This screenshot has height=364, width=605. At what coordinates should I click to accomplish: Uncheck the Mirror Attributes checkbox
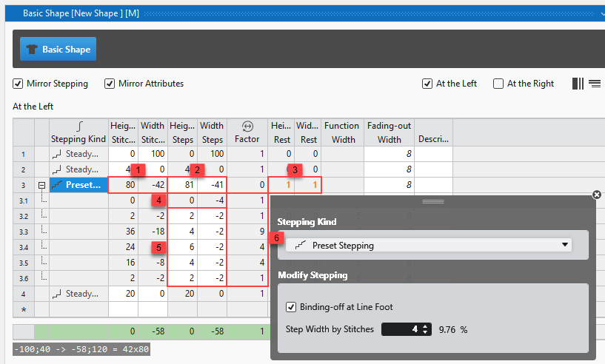pos(110,84)
